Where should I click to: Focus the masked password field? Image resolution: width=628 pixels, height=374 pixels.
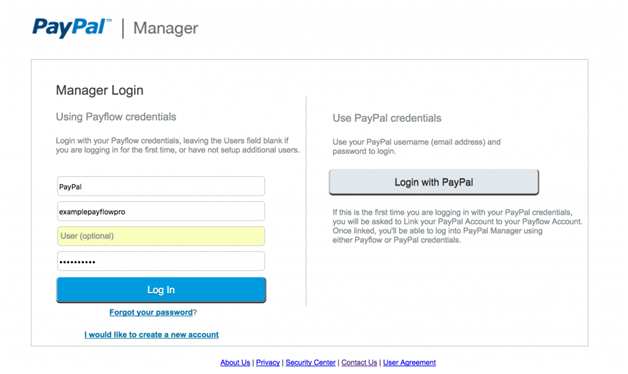161,261
